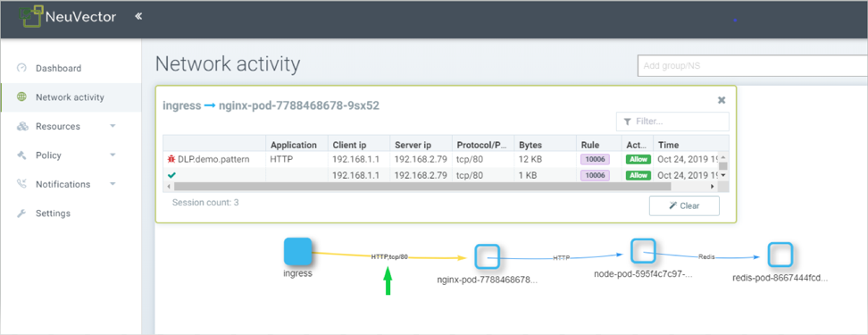Close the ingress session popup
The width and height of the screenshot is (868, 335).
(722, 100)
